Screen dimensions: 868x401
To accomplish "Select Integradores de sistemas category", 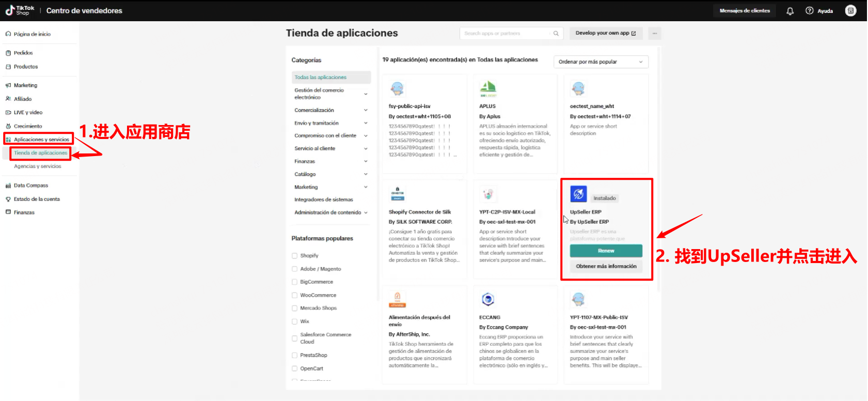I will [324, 199].
